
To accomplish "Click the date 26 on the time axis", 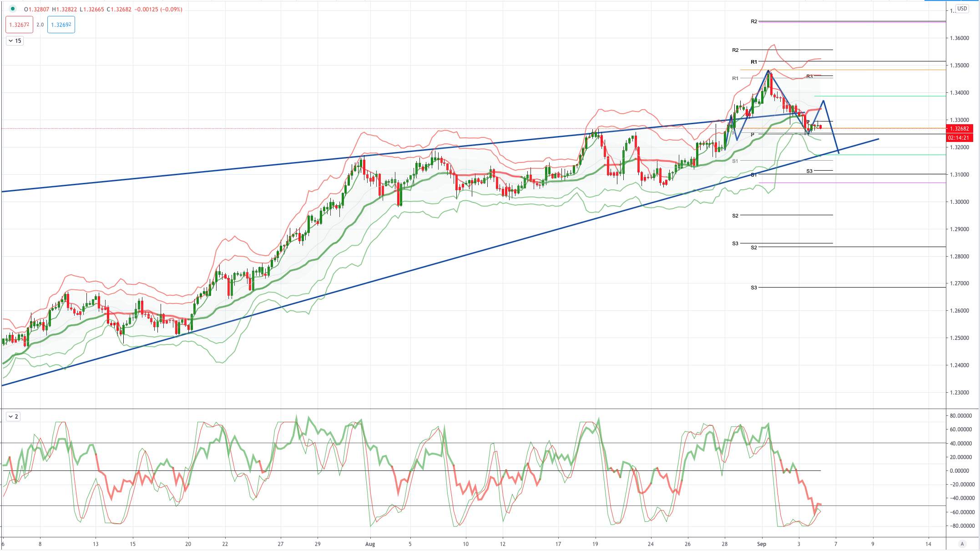I will (687, 544).
